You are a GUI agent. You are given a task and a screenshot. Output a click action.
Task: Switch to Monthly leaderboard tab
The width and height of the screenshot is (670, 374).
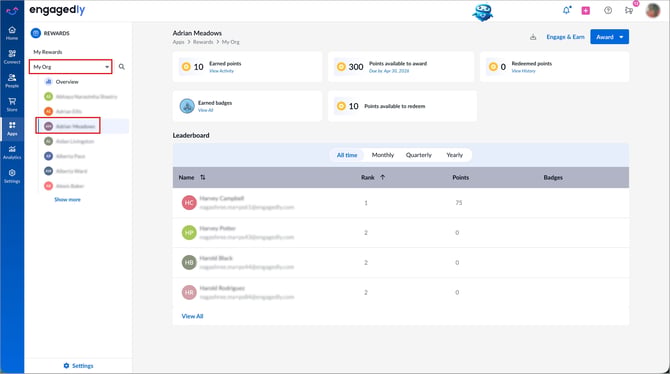(x=383, y=155)
